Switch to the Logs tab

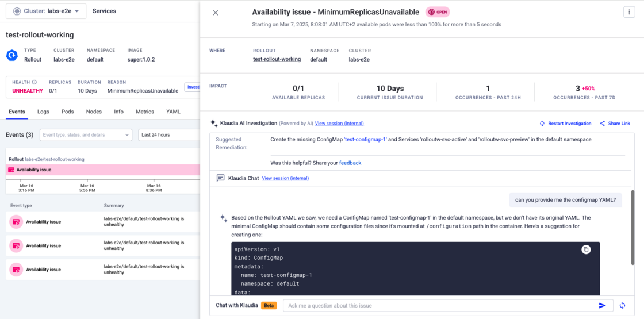[43, 112]
